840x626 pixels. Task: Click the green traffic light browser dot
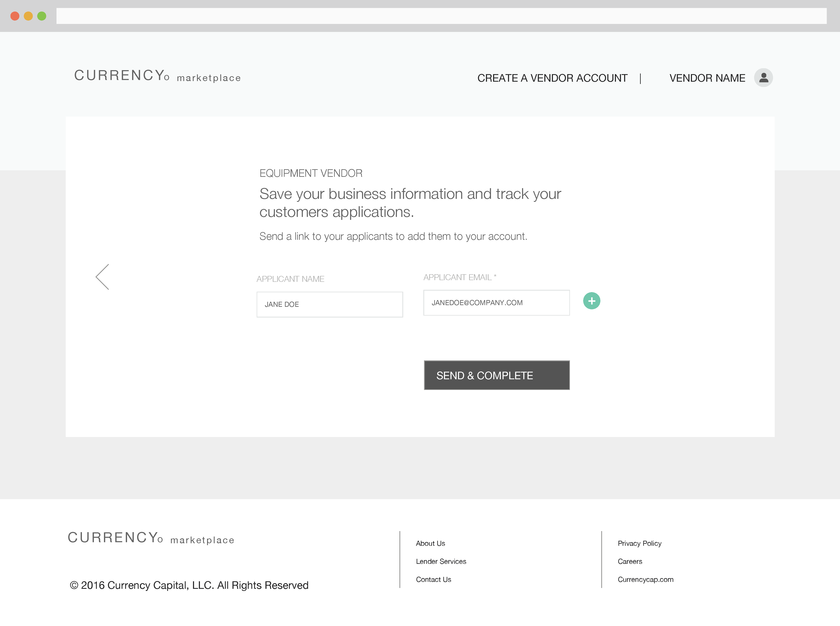pos(42,16)
